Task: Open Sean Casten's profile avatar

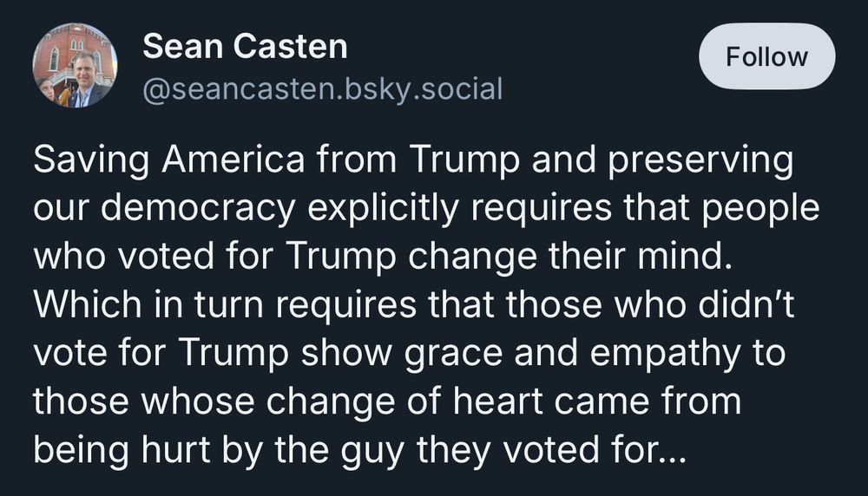Action: pos(75,65)
